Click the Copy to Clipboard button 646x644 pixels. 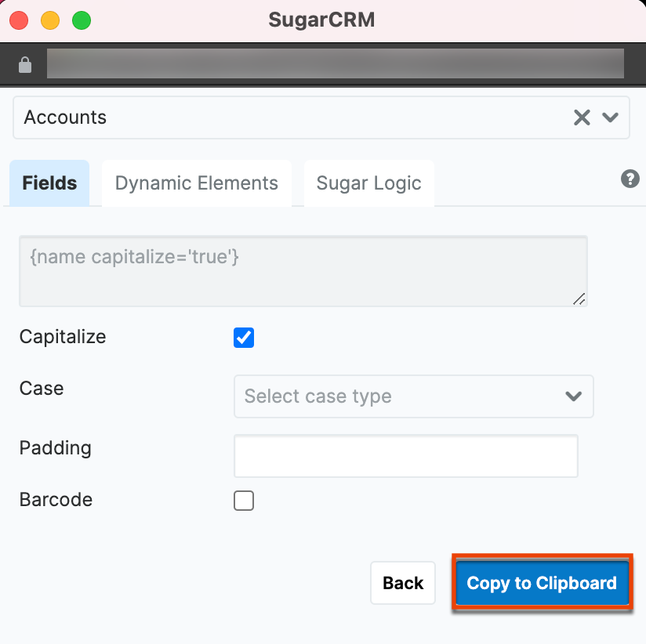click(x=542, y=583)
